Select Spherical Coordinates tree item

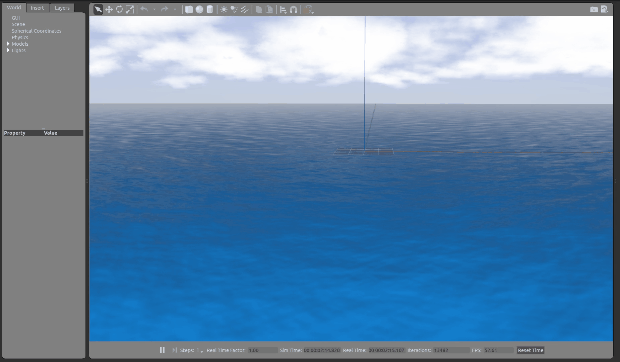(x=36, y=31)
